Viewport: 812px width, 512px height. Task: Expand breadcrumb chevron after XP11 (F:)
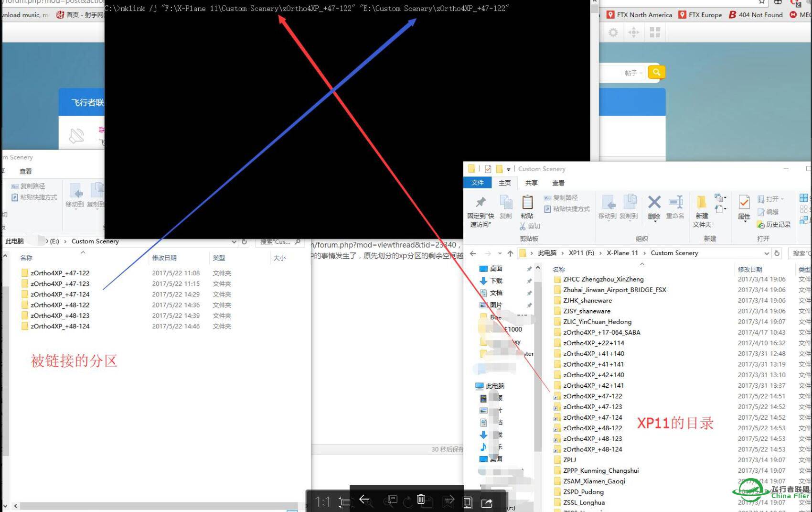click(x=601, y=253)
